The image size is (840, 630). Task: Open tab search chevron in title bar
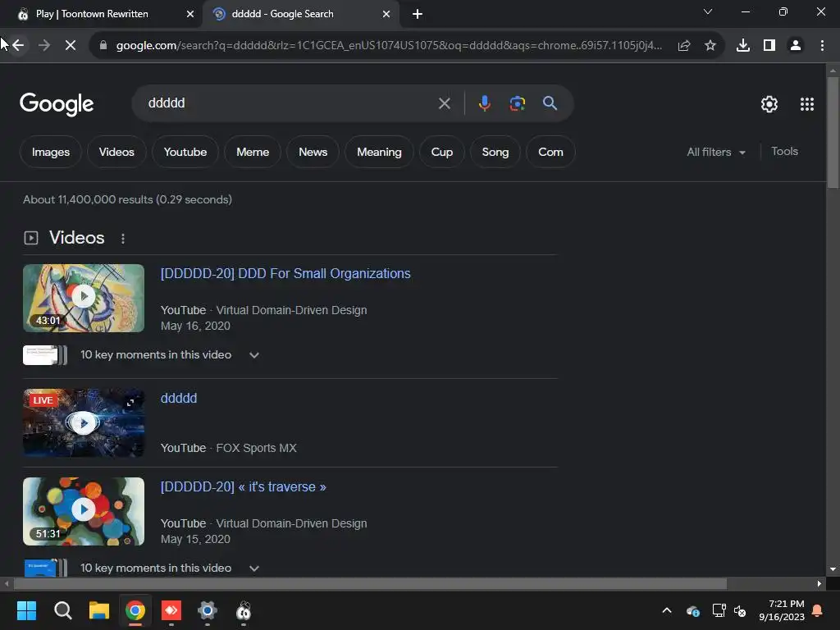click(708, 11)
